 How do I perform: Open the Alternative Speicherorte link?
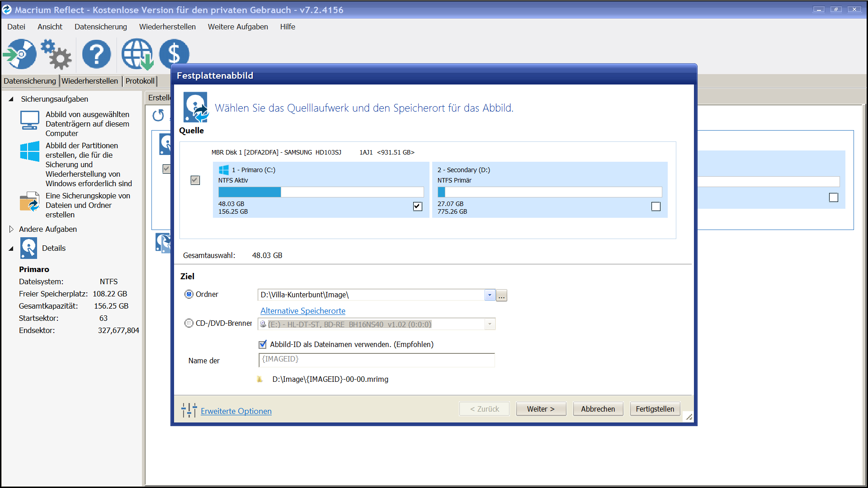302,311
